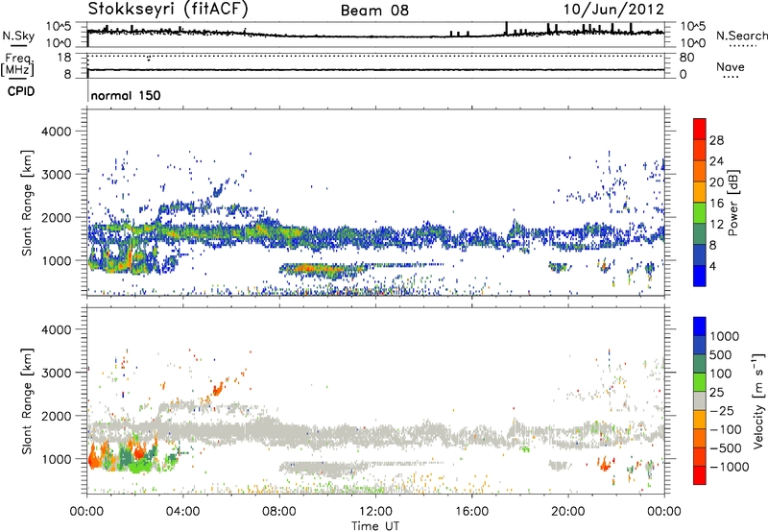
Task: Click the date 10/Jun/2012
Action: [613, 10]
